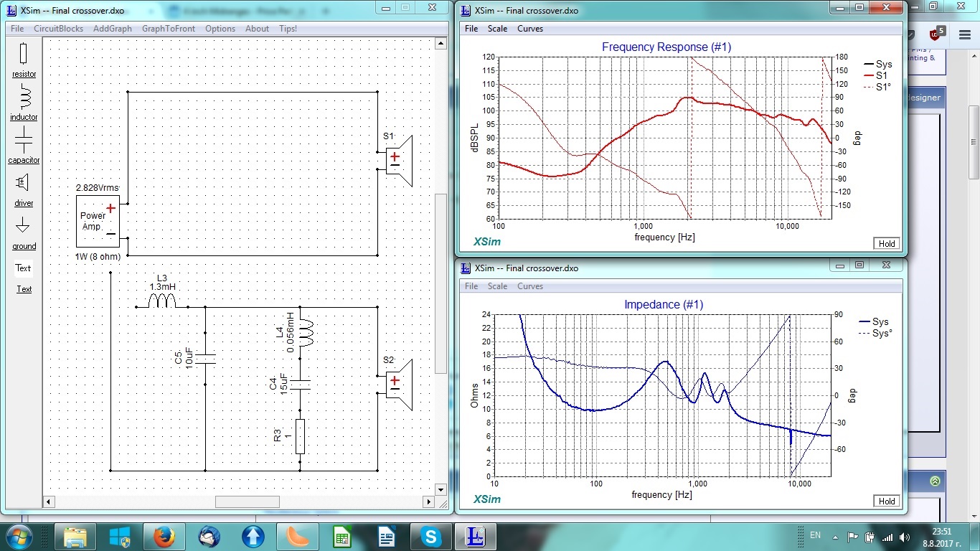Viewport: 980px width, 551px height.
Task: Select the ground component tool
Action: pos(24,232)
